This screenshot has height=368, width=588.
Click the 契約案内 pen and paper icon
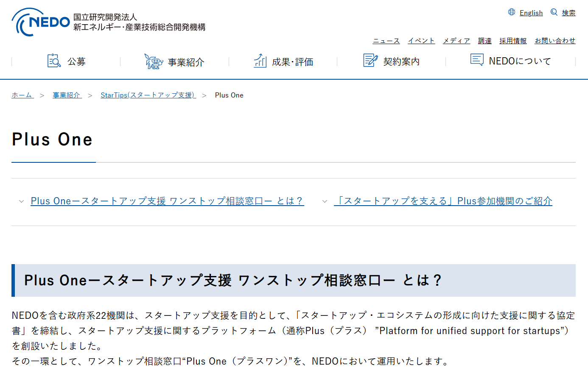tap(370, 60)
